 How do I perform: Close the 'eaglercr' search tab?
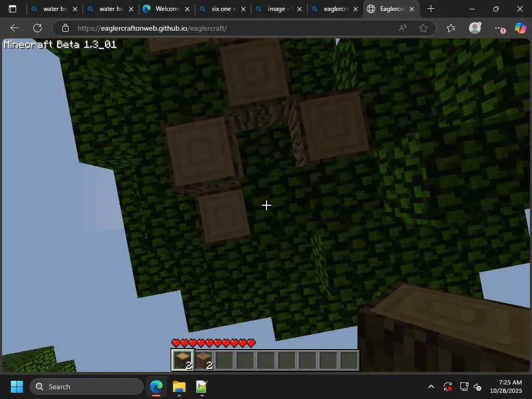click(355, 9)
